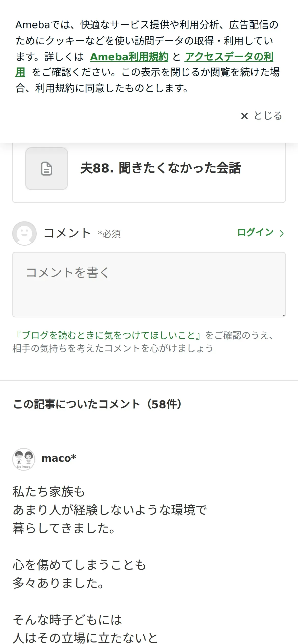Select the maco* username

[59, 458]
